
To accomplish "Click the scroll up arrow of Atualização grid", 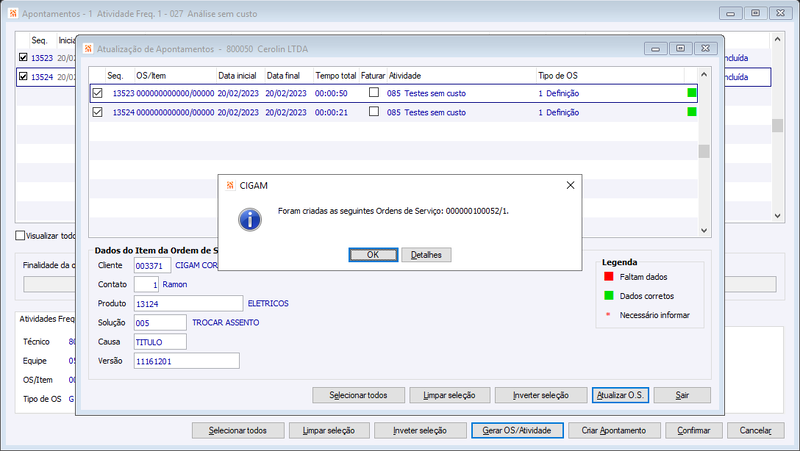I will [704, 74].
